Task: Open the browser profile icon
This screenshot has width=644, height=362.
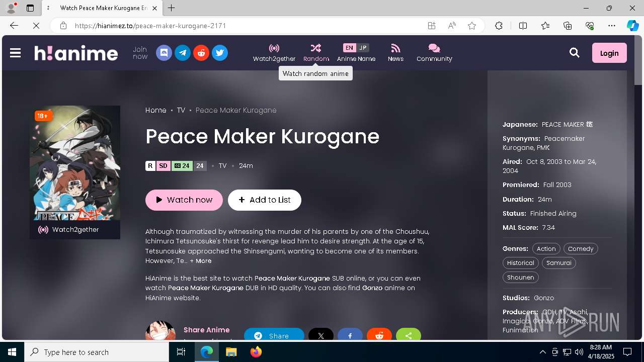Action: coord(11,8)
